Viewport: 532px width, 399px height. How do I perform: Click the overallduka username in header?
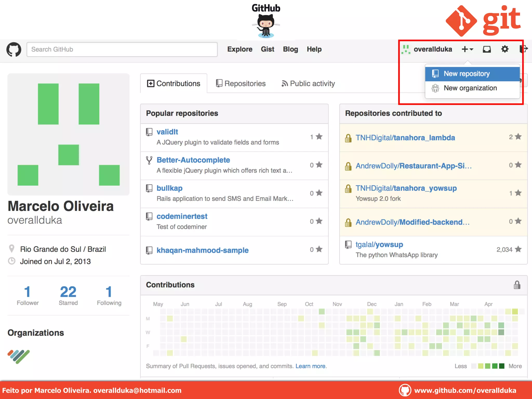(x=433, y=49)
